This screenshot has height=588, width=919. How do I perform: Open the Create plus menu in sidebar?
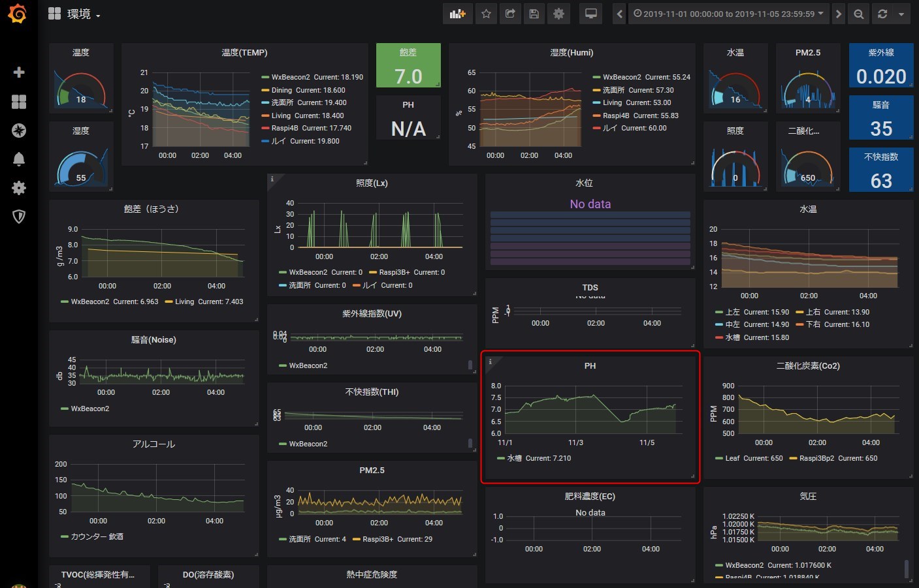point(19,72)
